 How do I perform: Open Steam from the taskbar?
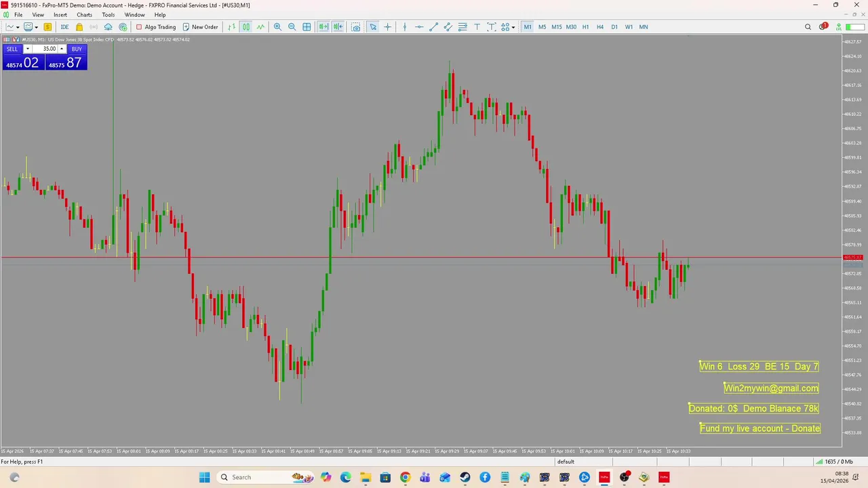[x=465, y=477]
